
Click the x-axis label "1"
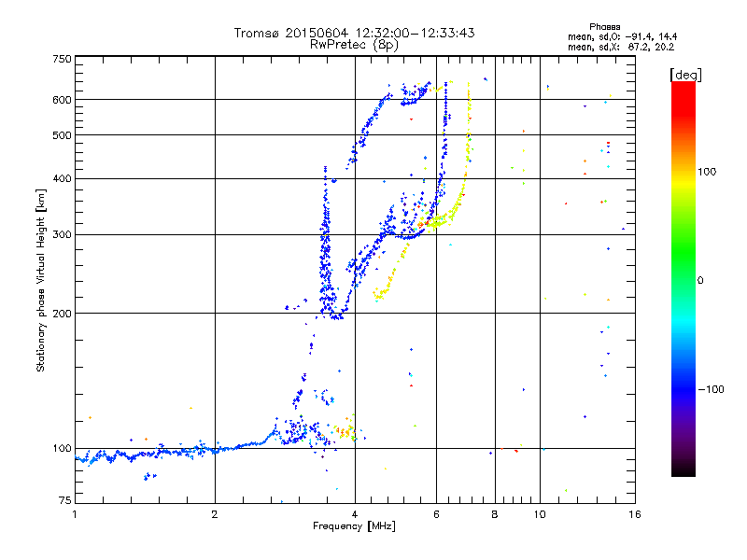point(75,514)
